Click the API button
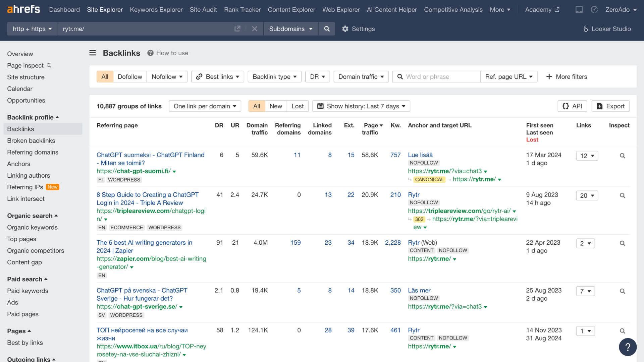This screenshot has height=362, width=644. tap(572, 106)
